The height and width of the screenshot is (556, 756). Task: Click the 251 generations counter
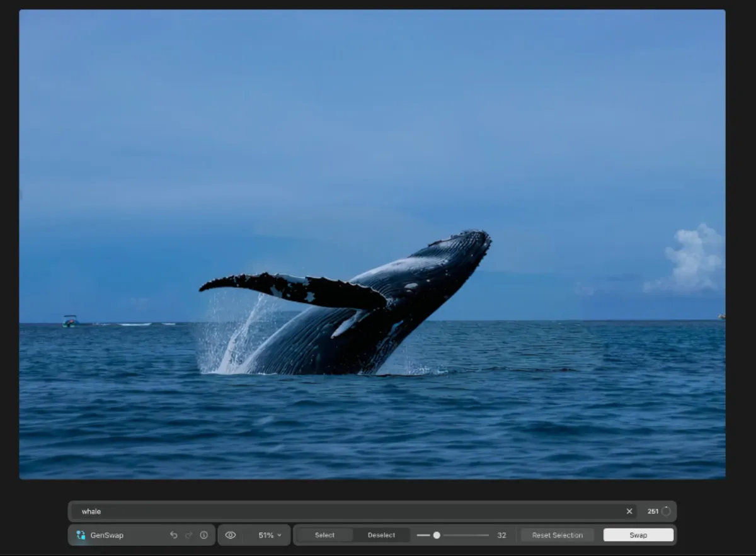pos(654,511)
